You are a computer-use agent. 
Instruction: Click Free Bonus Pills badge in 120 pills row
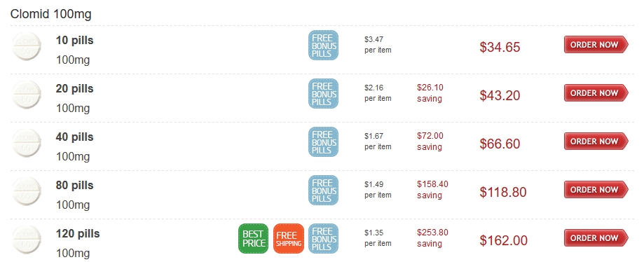pyautogui.click(x=324, y=239)
